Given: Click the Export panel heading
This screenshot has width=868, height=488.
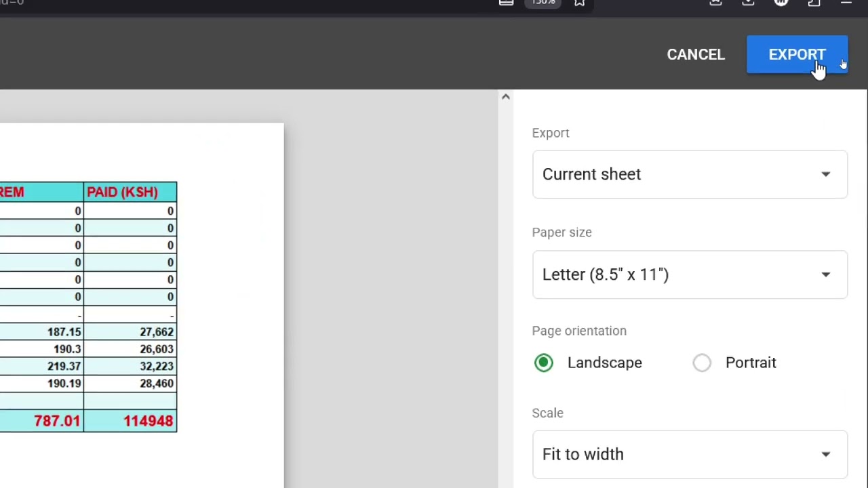Looking at the screenshot, I should (551, 133).
